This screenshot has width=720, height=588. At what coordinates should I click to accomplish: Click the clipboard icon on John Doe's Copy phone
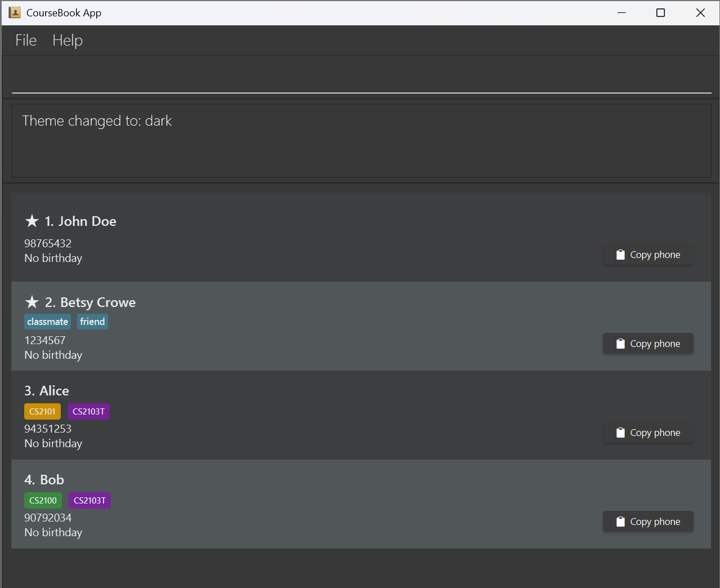click(x=620, y=254)
